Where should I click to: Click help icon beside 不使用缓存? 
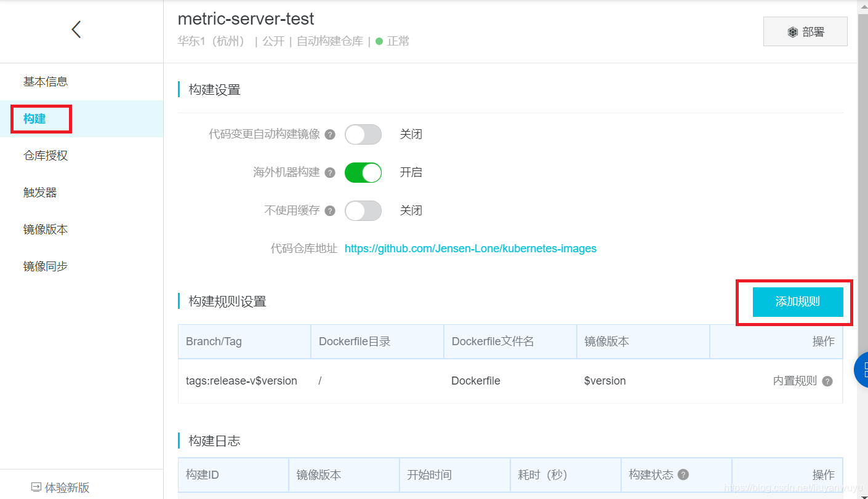[x=330, y=211]
